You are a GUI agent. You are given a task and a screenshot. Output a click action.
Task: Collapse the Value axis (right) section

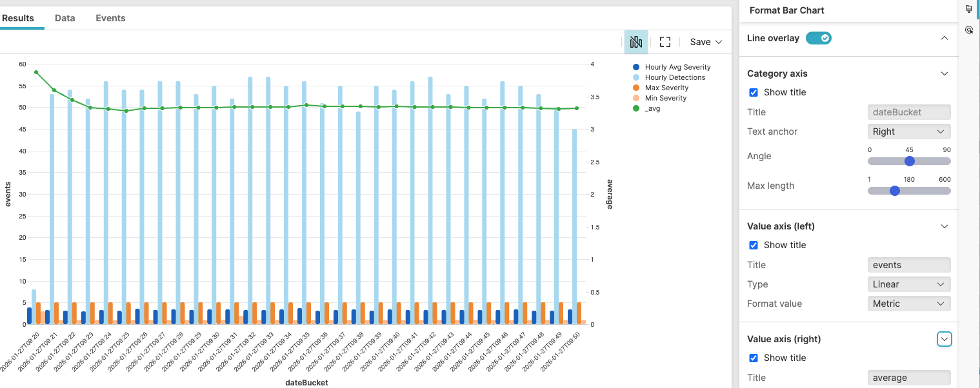tap(944, 338)
